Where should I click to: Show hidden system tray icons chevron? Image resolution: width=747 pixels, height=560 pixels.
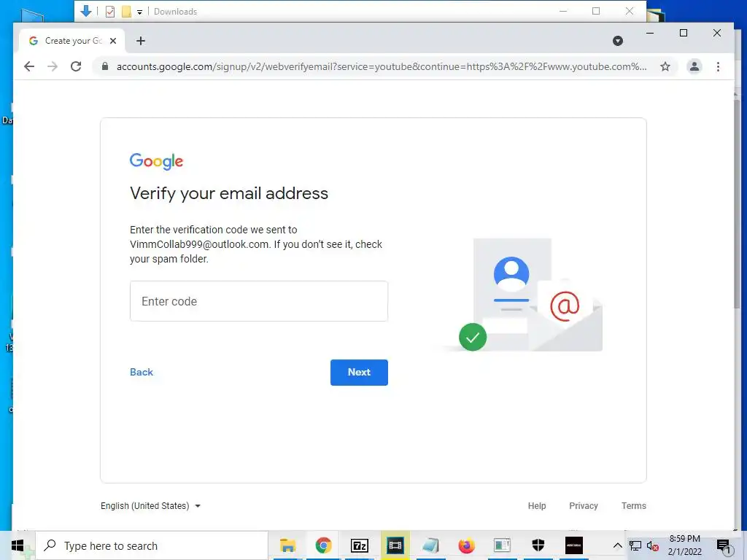tap(617, 545)
